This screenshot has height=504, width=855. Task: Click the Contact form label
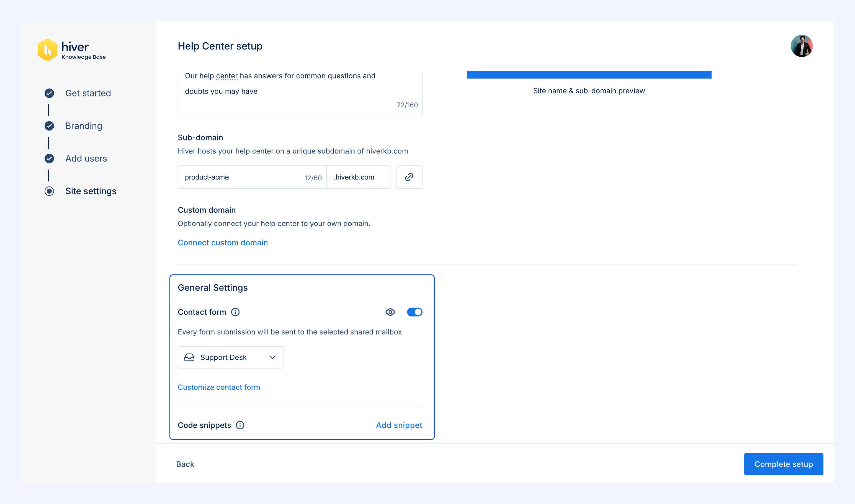point(202,312)
